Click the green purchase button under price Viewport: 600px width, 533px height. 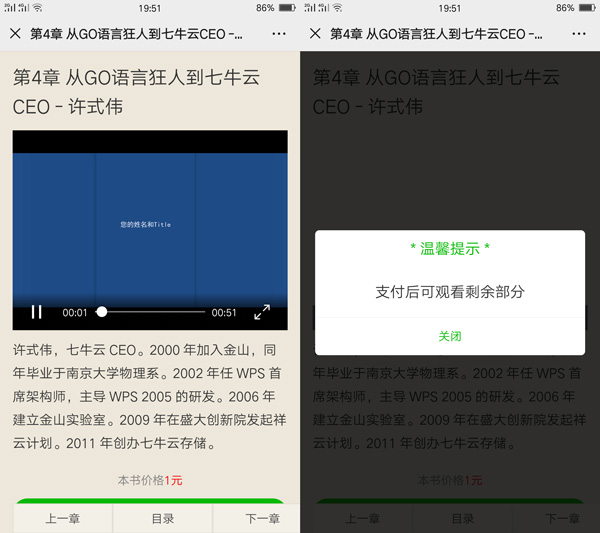click(150, 501)
